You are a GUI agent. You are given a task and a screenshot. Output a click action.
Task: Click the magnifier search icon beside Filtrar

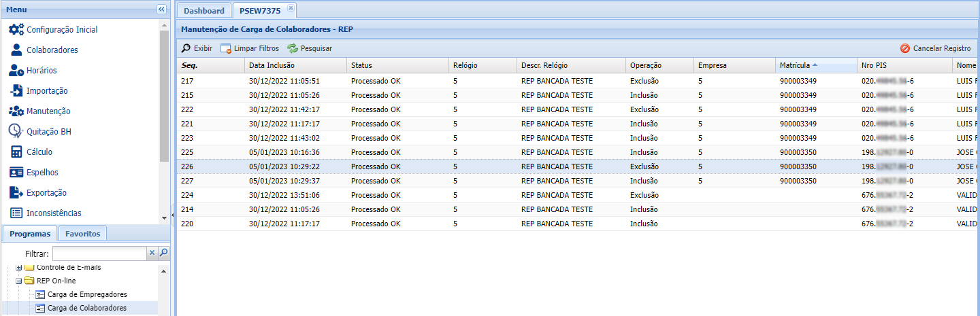pos(163,253)
